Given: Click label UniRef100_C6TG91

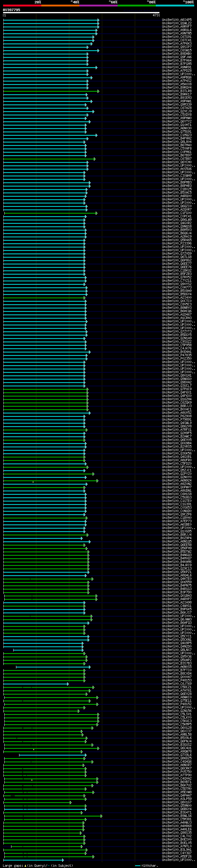Looking at the screenshot, I should click(x=177, y=37).
